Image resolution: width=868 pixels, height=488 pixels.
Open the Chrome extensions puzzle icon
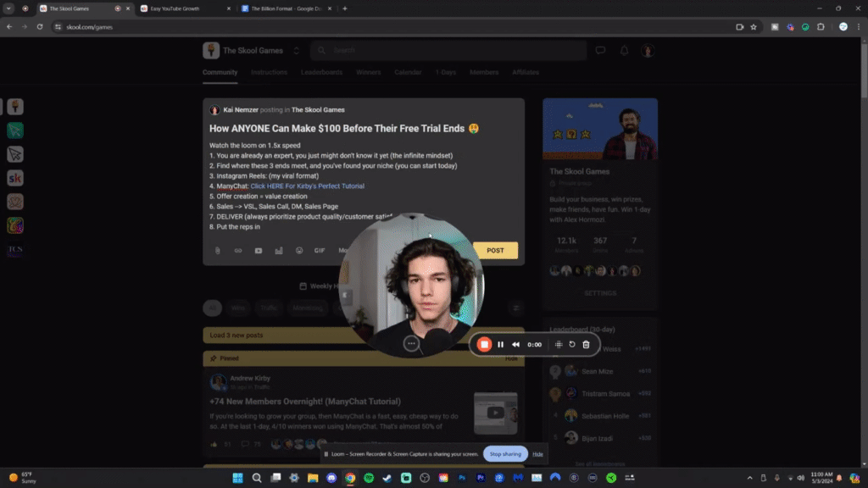[821, 26]
